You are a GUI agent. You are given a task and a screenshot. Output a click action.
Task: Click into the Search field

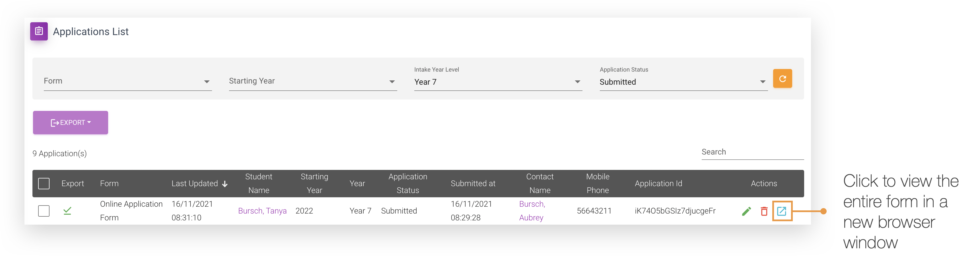(x=752, y=152)
